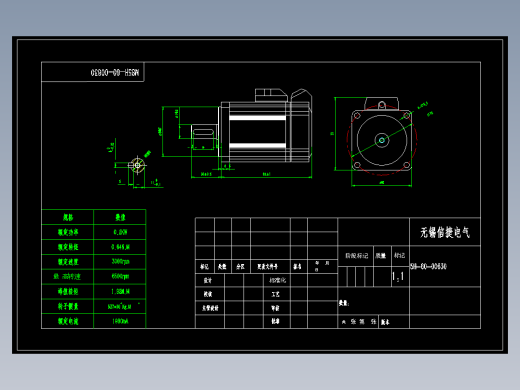The height and width of the screenshot is (390, 520).
Task: Click the 阶段标记 cell in the title block
Action: point(356,256)
